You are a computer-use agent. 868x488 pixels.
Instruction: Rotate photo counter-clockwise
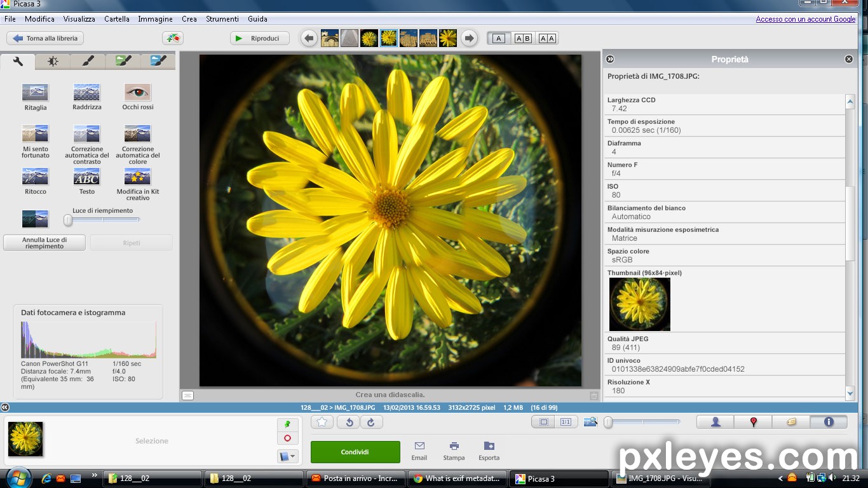[x=349, y=422]
